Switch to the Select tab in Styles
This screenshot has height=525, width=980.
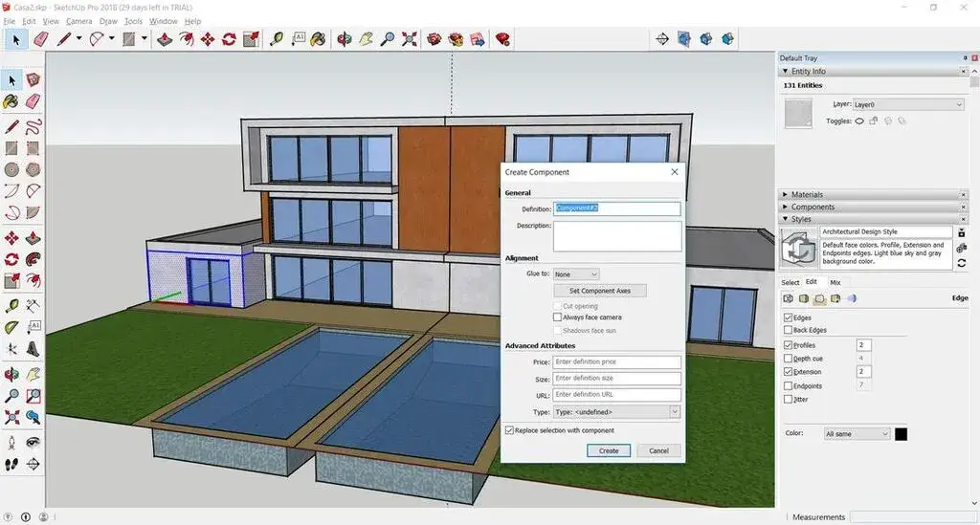790,282
